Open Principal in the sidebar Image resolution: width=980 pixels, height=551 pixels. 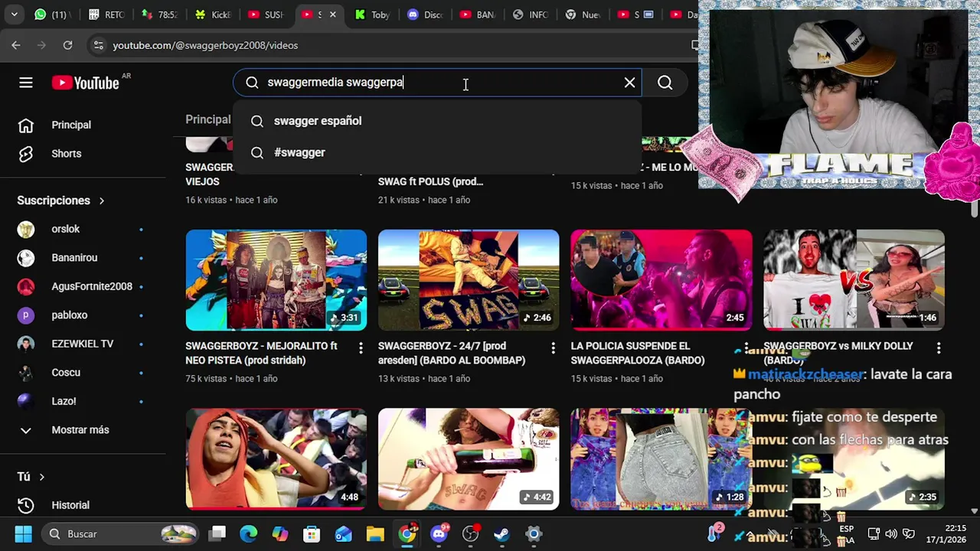click(83, 125)
